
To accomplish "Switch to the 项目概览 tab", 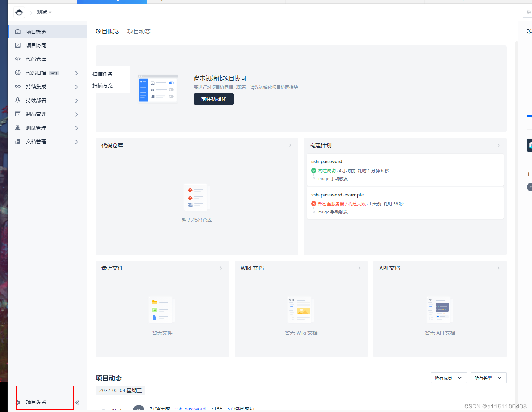I will [x=107, y=31].
